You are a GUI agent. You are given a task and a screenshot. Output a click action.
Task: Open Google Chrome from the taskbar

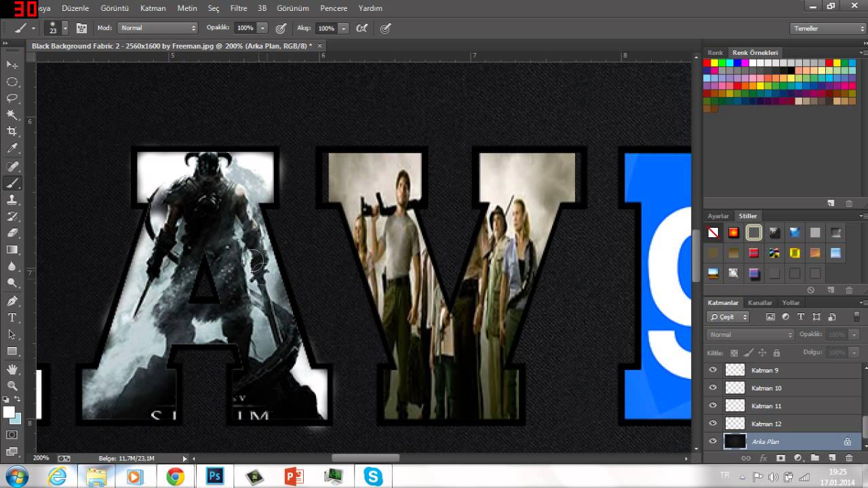(x=176, y=476)
